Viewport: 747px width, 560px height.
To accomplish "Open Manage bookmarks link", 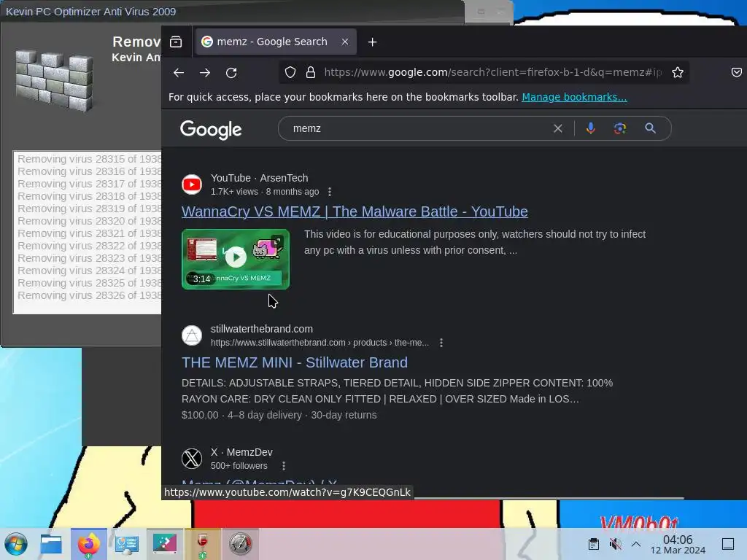I will (574, 97).
